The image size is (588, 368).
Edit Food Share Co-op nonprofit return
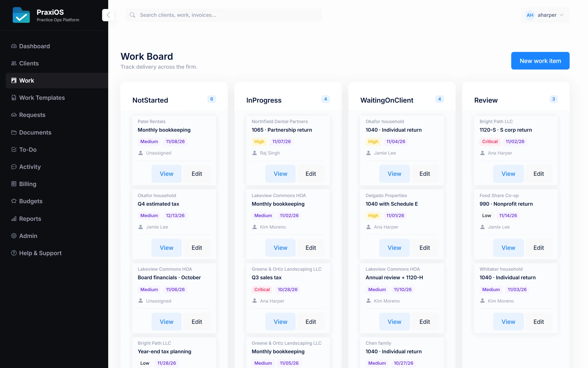click(538, 248)
